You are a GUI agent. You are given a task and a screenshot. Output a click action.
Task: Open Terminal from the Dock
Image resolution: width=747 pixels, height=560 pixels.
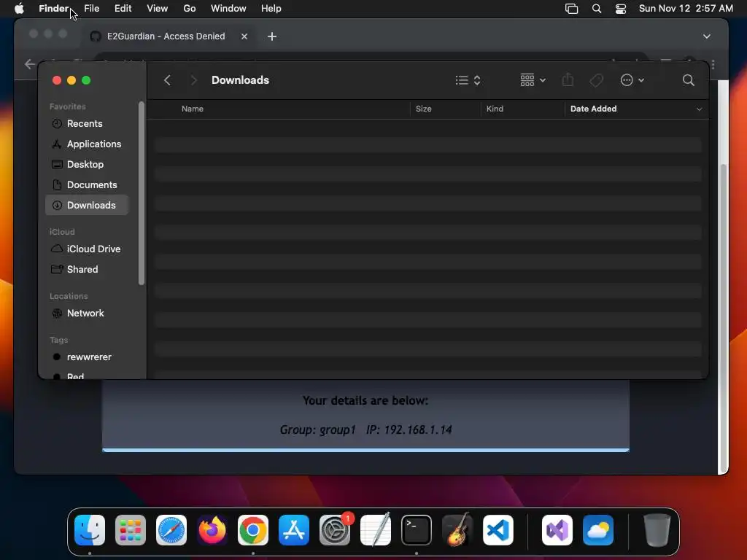click(417, 530)
